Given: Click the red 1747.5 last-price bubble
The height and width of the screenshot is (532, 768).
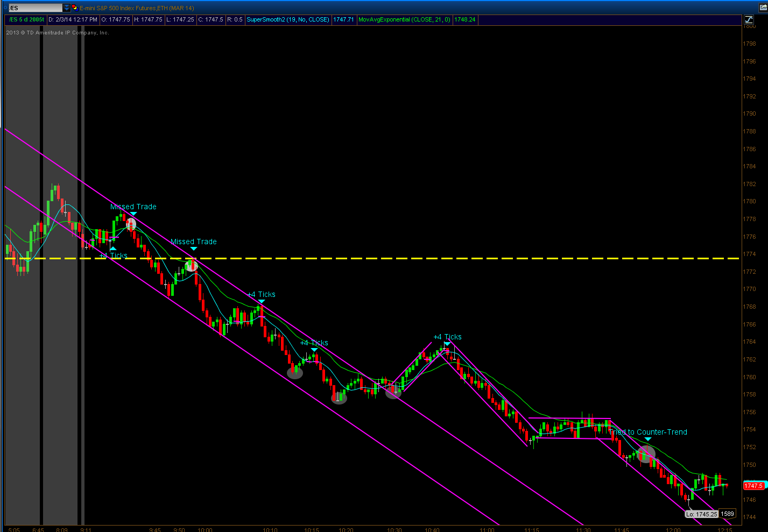Looking at the screenshot, I should pos(753,486).
